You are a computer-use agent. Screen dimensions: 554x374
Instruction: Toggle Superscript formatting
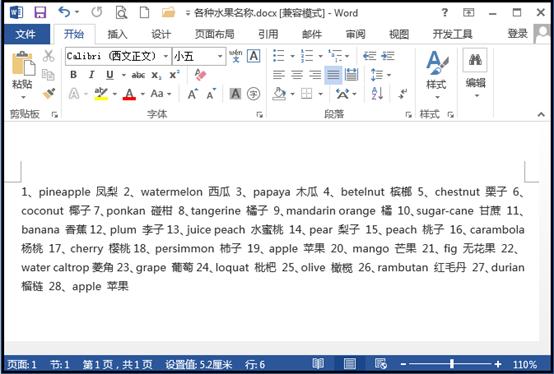point(174,75)
